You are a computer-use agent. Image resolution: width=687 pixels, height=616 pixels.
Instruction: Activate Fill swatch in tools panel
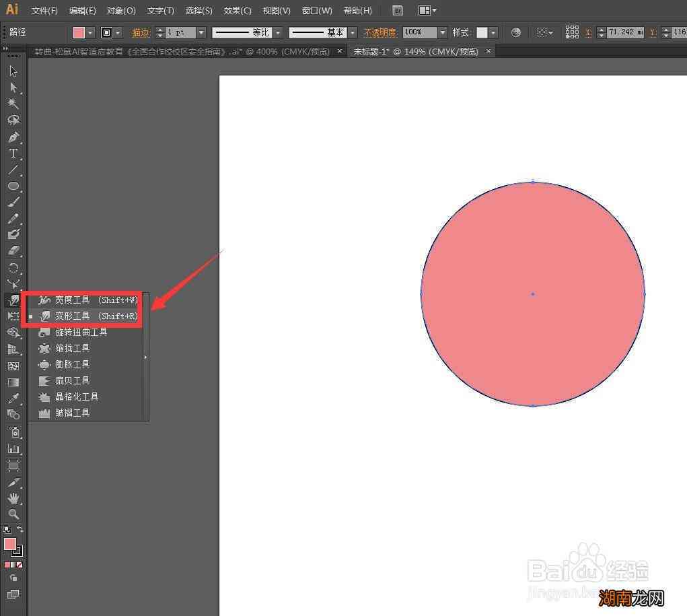pyautogui.click(x=9, y=544)
